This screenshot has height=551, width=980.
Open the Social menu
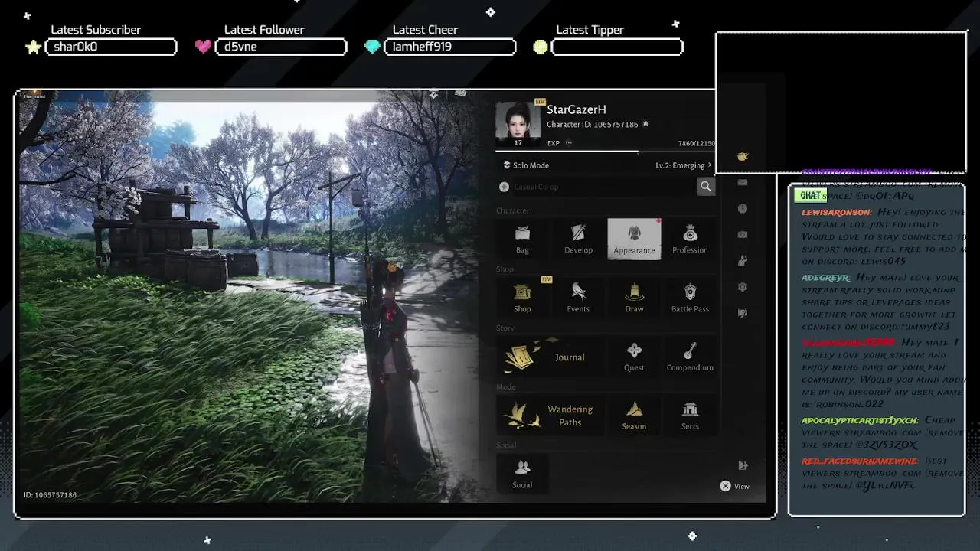click(x=522, y=474)
